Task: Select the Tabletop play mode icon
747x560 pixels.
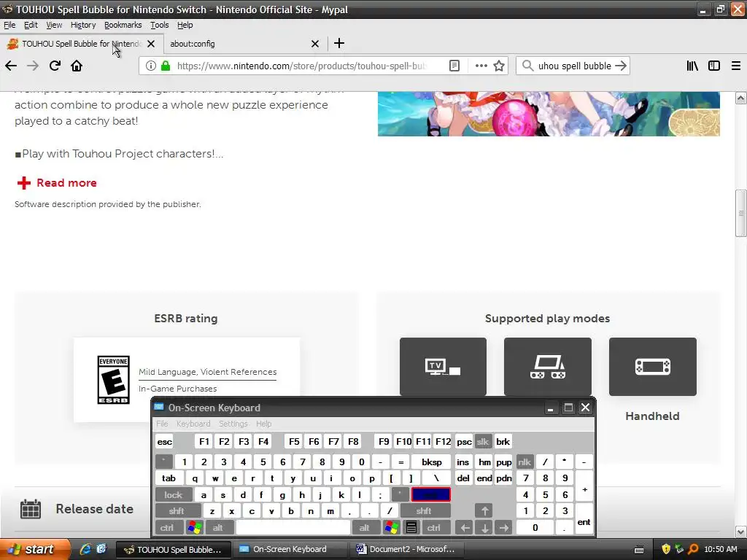Action: tap(548, 367)
